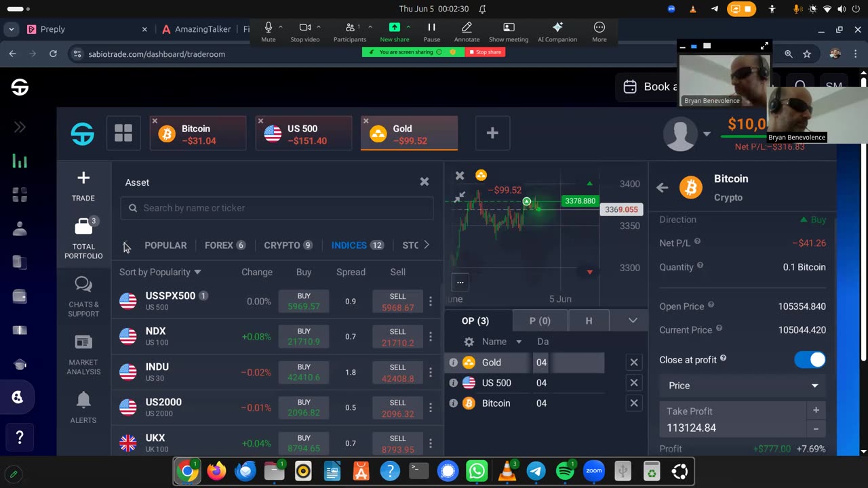Click the chart three-dots menu button
Viewport: 868px width, 488px height.
point(460,282)
